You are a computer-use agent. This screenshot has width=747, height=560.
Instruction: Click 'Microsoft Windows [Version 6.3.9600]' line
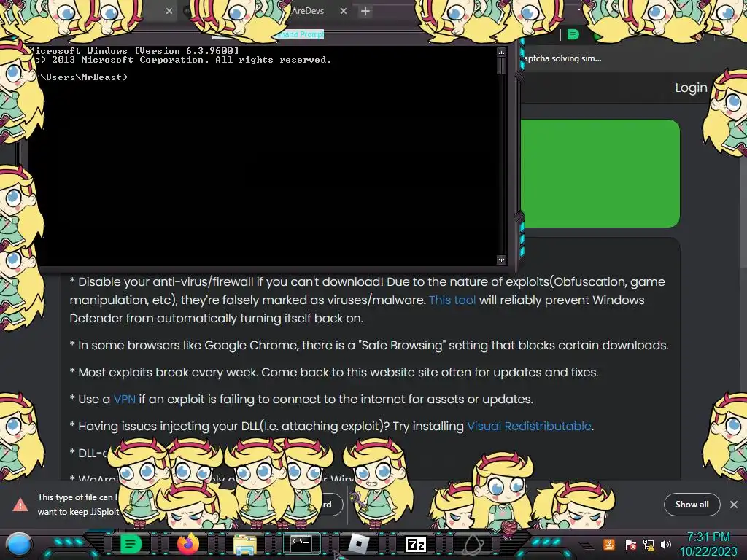tap(134, 50)
